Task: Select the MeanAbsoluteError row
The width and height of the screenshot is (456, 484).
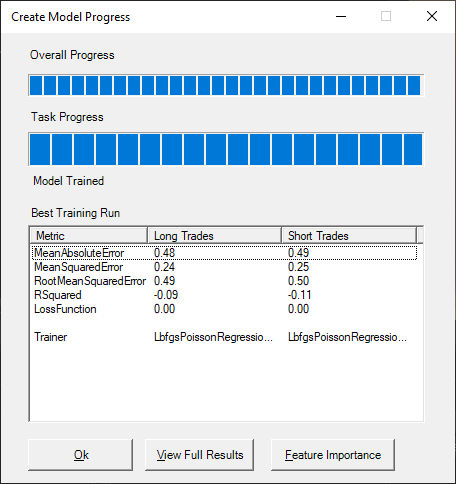Action: click(224, 253)
